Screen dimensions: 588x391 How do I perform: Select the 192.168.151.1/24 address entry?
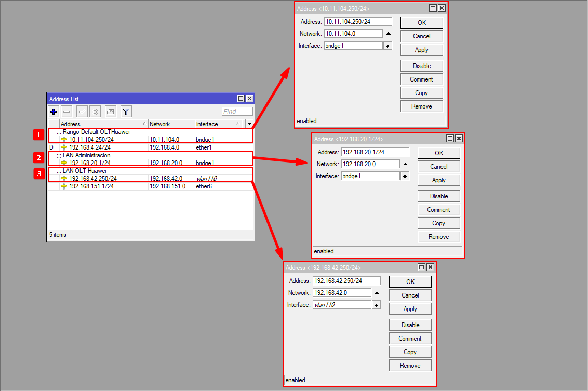click(91, 186)
